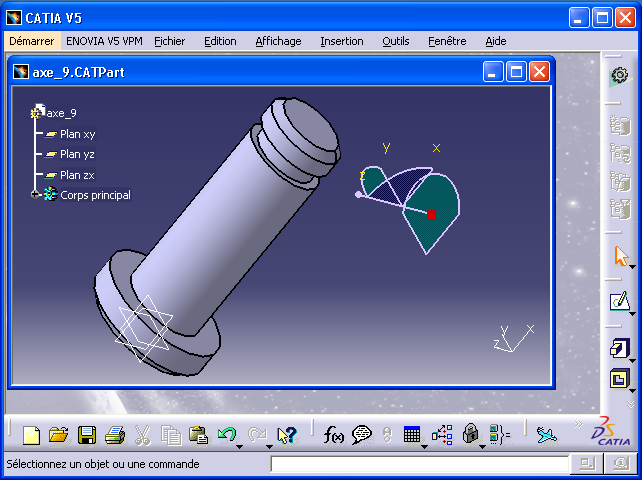
Task: Expand the Corps principal tree node
Action: [35, 195]
